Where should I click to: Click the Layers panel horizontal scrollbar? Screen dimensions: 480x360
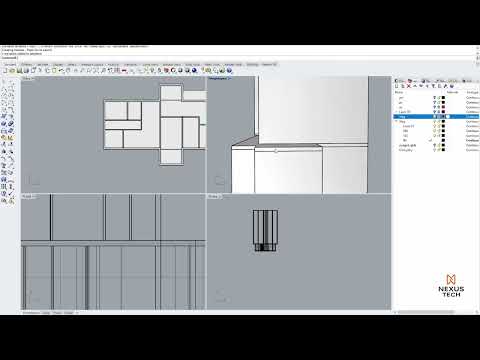pos(427,312)
